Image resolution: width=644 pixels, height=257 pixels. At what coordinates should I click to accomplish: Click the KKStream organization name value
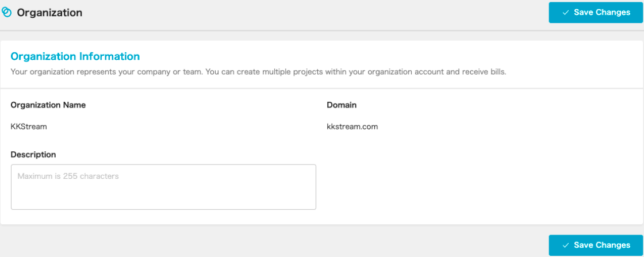[29, 126]
